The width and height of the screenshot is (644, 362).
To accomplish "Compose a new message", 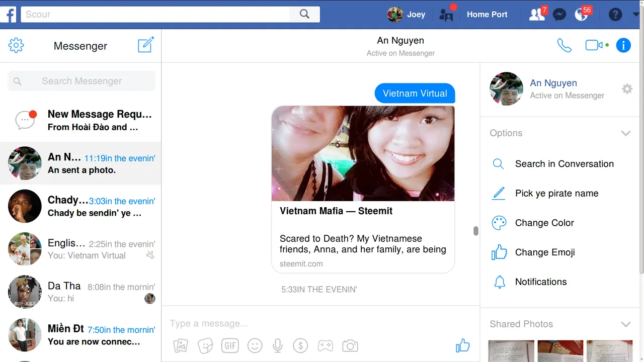I will coord(146,45).
